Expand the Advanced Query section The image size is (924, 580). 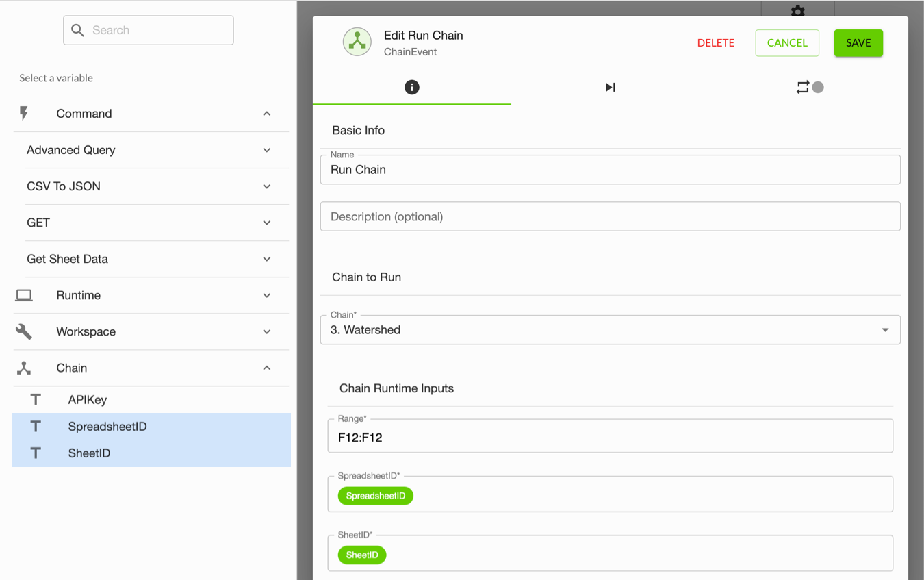click(x=266, y=150)
